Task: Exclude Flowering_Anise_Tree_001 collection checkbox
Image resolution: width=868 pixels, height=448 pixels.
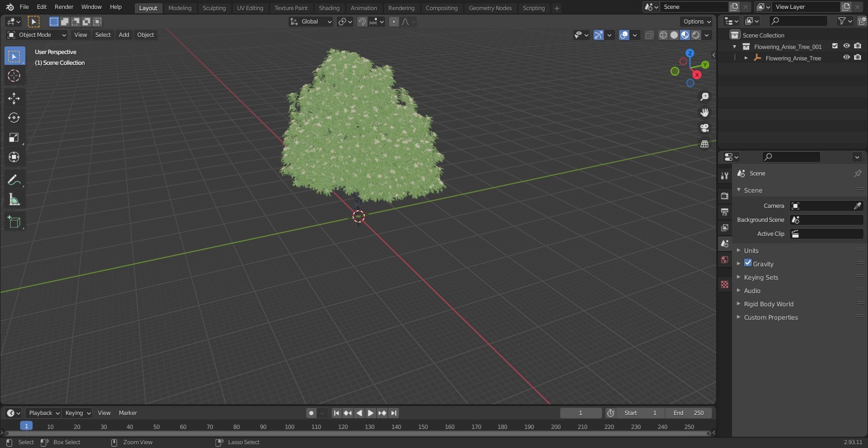Action: pos(835,46)
